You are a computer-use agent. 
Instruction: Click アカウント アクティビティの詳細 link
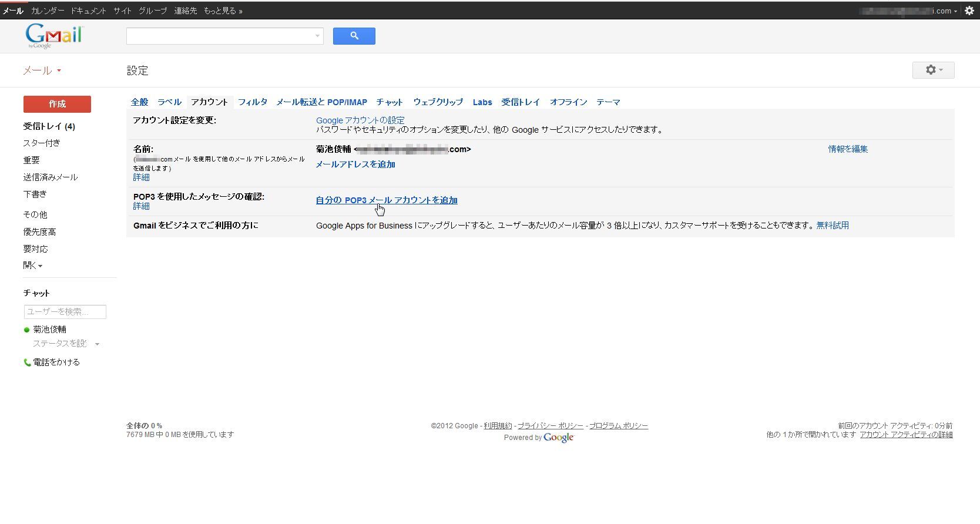pos(906,435)
